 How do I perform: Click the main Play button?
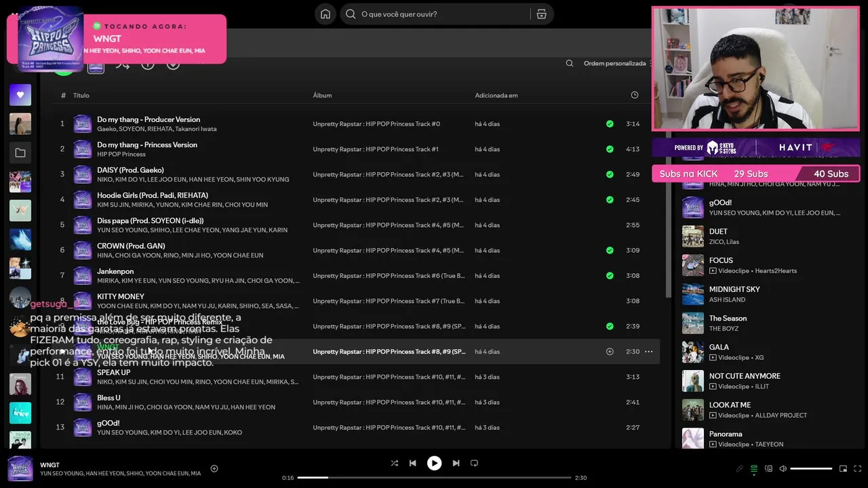(434, 463)
